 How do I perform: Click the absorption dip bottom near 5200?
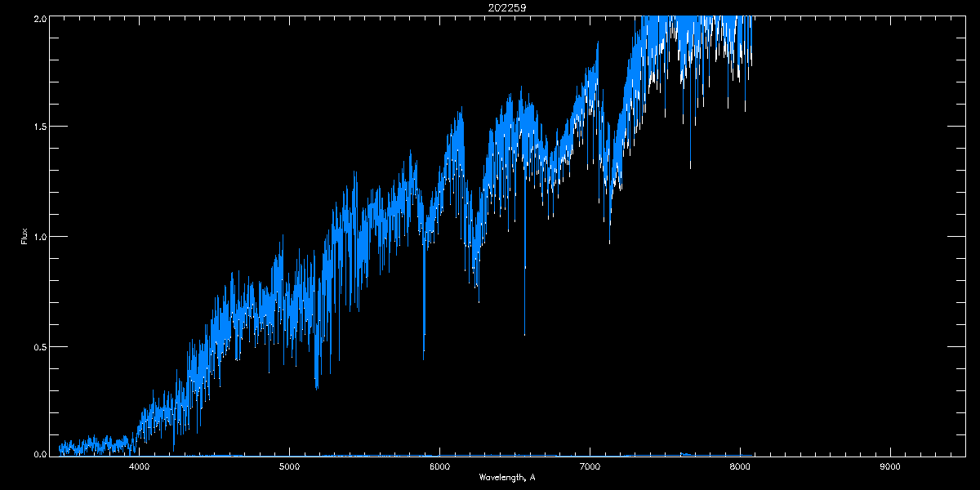click(x=316, y=386)
